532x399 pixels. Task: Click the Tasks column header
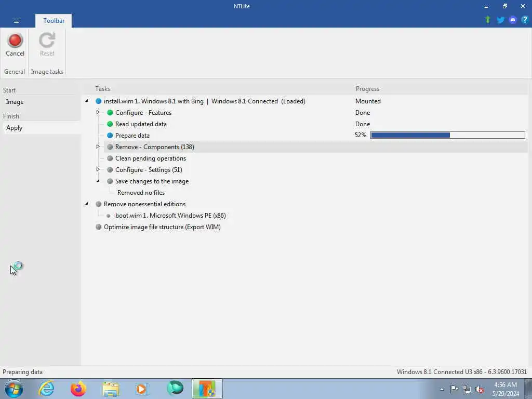(x=102, y=89)
